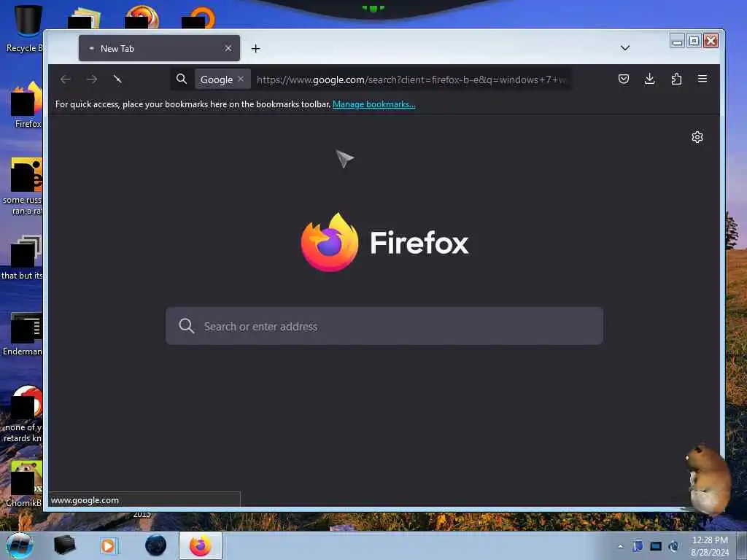This screenshot has width=747, height=560.
Task: Open the black box taskbar icon
Action: pos(64,545)
